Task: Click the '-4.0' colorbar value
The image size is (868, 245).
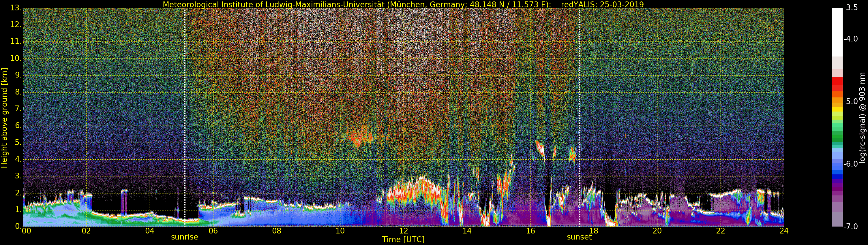Action: (x=851, y=39)
